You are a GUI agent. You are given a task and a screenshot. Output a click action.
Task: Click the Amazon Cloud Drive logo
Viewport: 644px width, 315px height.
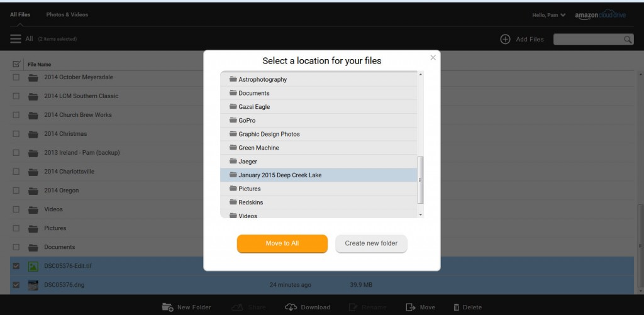[600, 15]
